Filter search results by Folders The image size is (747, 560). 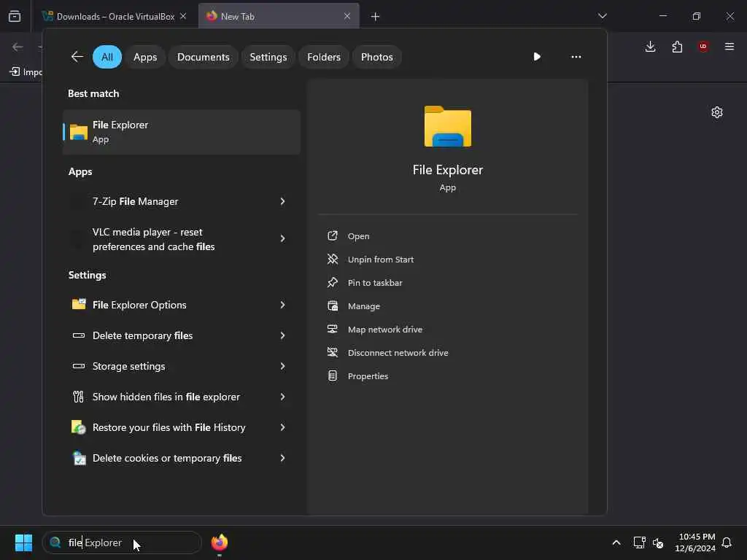point(324,57)
